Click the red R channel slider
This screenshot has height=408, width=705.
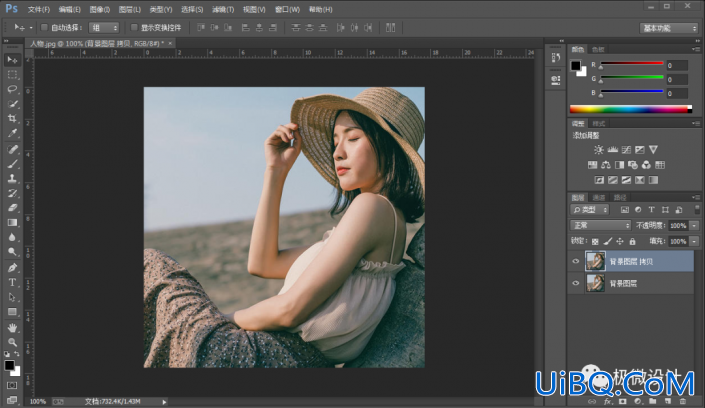pos(631,63)
